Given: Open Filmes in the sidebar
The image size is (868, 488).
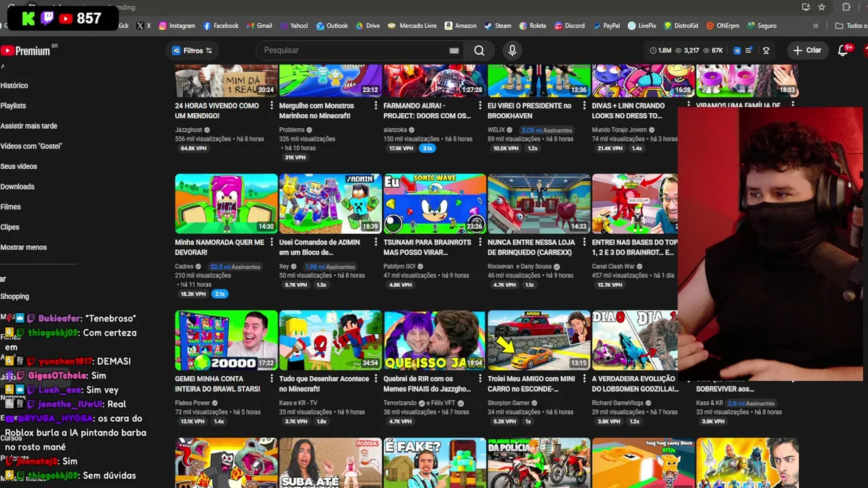Looking at the screenshot, I should [10, 207].
